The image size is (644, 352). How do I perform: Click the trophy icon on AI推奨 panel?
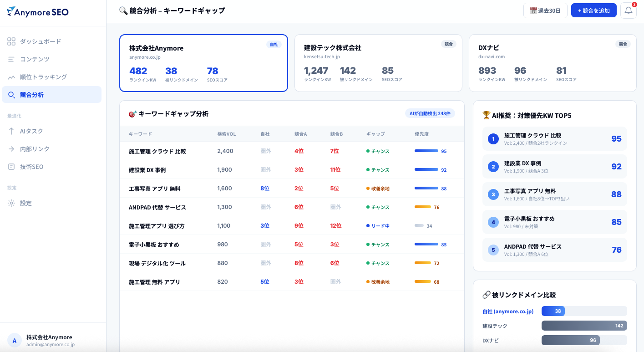click(x=487, y=115)
